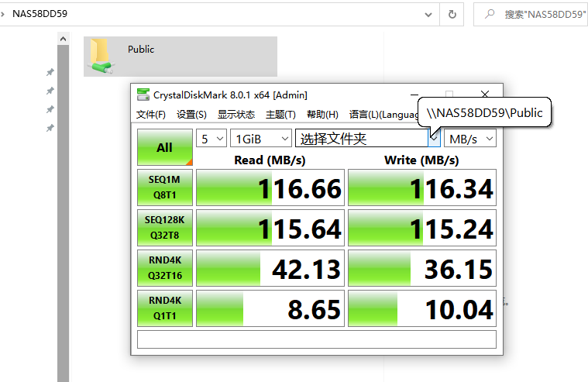Run all benchmarks with the All button
The width and height of the screenshot is (588, 382).
[x=165, y=147]
